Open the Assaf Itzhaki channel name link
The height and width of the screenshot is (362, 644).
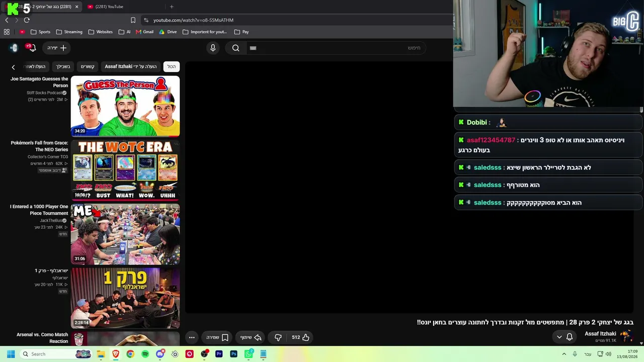600,334
